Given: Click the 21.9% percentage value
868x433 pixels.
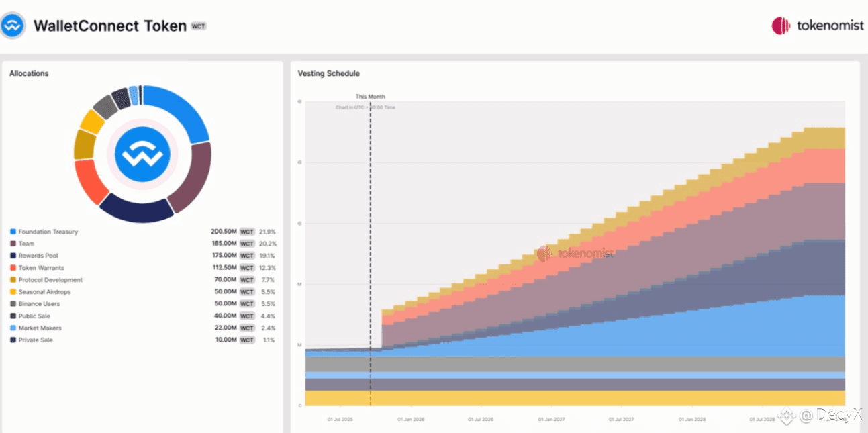Looking at the screenshot, I should point(267,232).
